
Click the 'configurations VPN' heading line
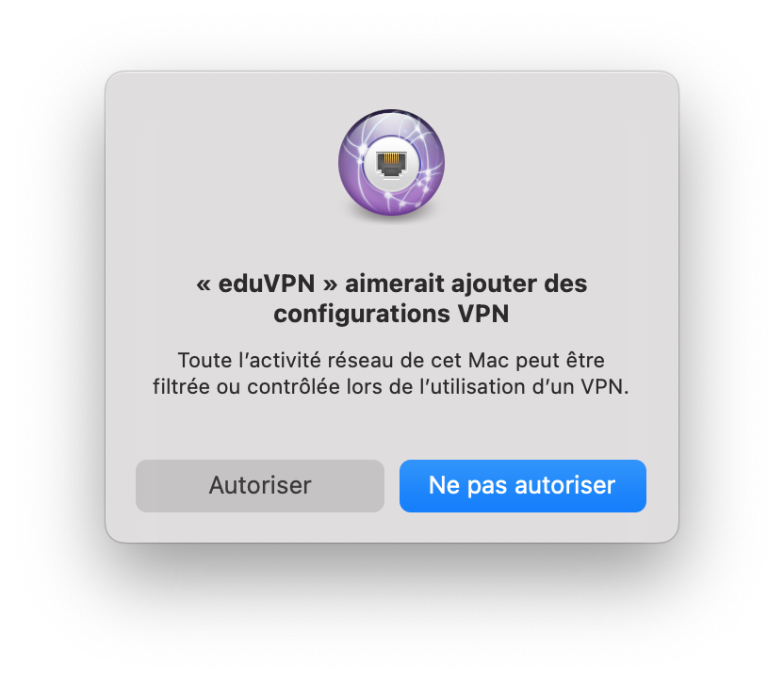coord(391,314)
